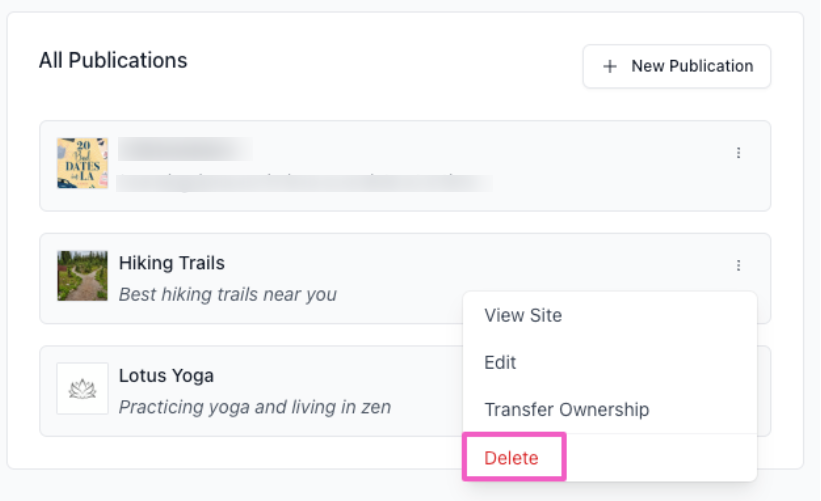Image resolution: width=821 pixels, height=501 pixels.
Task: Select the blurred title of the first publication
Action: coord(184,150)
